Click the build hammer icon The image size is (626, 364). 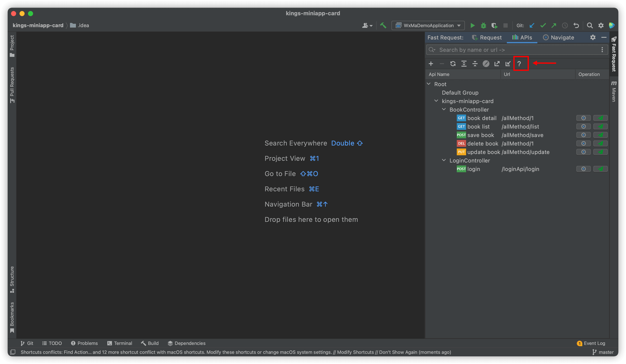(x=383, y=25)
